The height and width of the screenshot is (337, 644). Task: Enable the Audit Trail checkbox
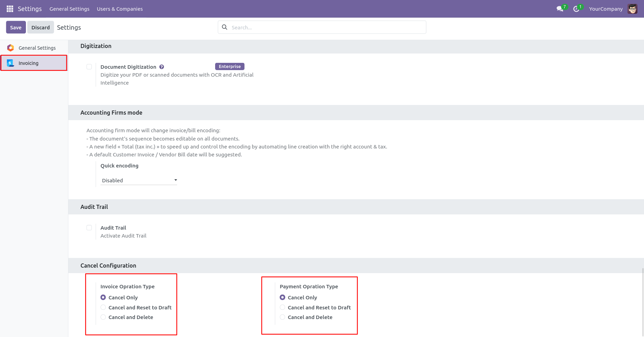click(x=89, y=228)
